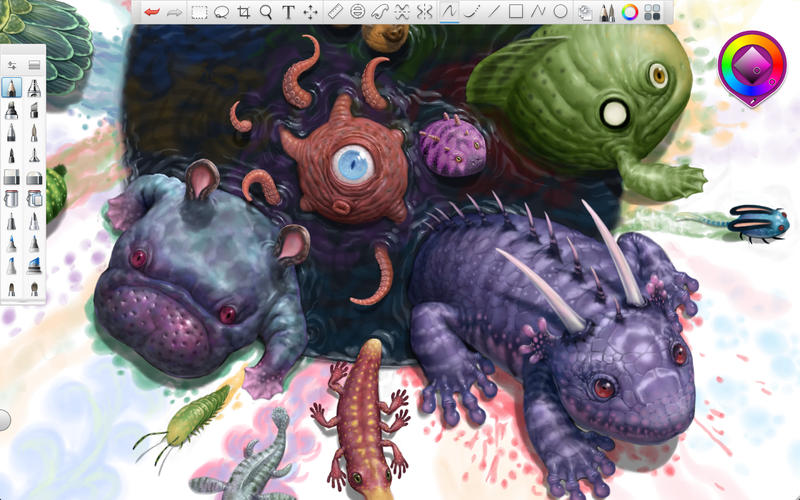800x500 pixels.
Task: Click the grey Redo arrow
Action: pyautogui.click(x=174, y=12)
